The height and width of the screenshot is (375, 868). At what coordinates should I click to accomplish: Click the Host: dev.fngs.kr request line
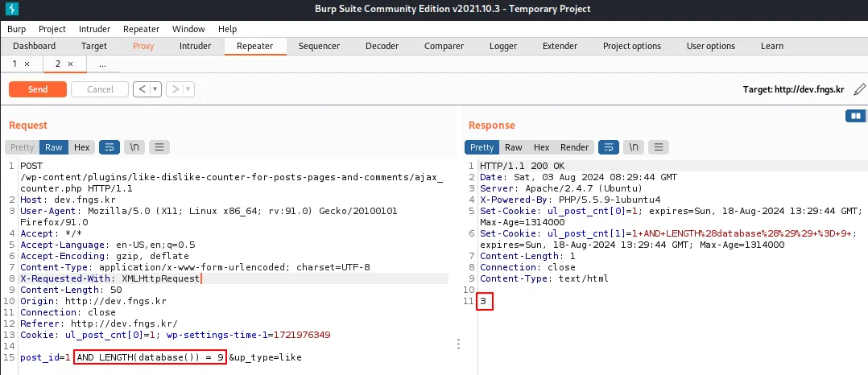pos(68,200)
